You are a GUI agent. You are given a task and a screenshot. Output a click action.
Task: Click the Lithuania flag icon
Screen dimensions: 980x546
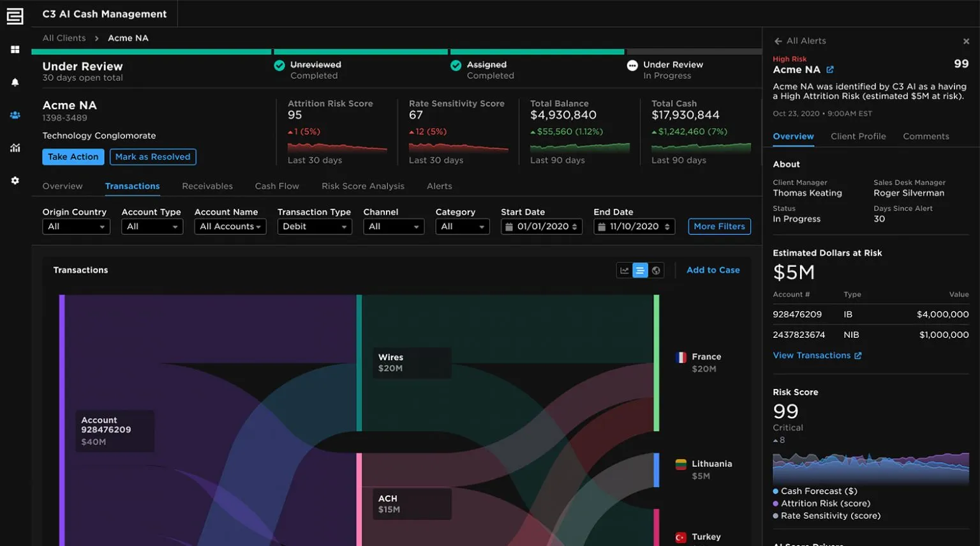point(681,464)
